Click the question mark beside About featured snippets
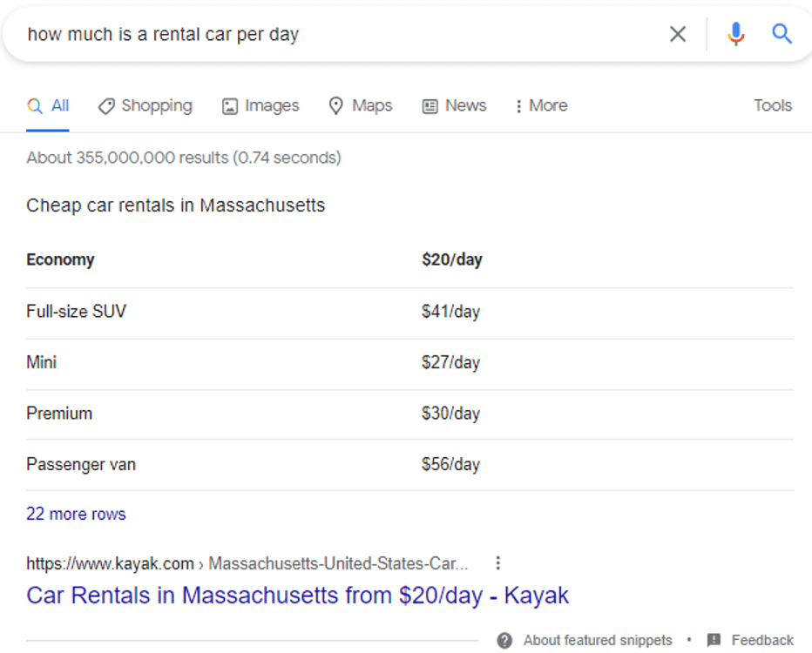The width and height of the screenshot is (812, 653). coord(504,640)
